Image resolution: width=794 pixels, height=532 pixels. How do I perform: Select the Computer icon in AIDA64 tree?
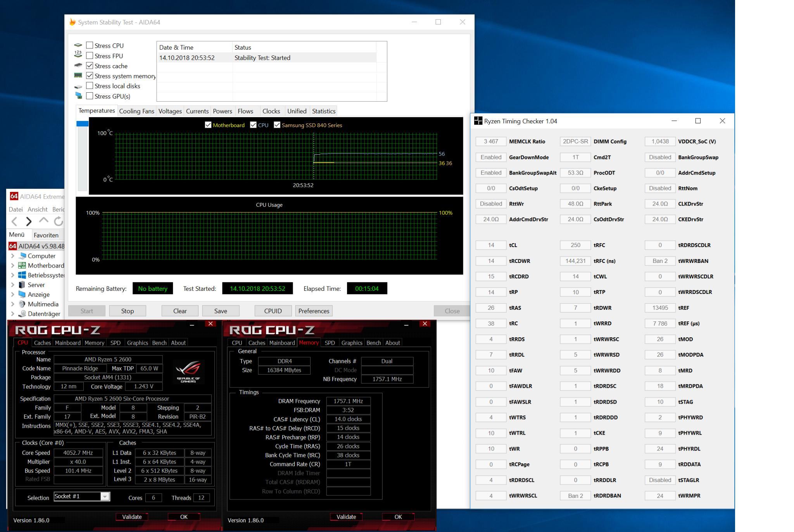(x=22, y=256)
